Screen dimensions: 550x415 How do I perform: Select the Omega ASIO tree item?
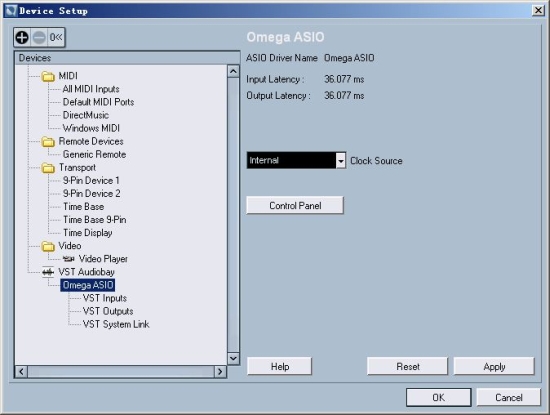pyautogui.click(x=88, y=285)
